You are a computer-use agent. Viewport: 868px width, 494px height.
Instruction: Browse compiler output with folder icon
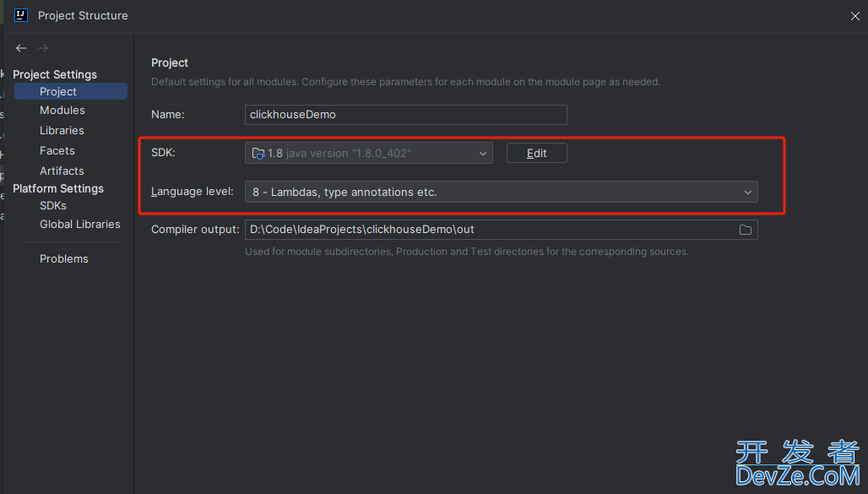click(x=745, y=230)
